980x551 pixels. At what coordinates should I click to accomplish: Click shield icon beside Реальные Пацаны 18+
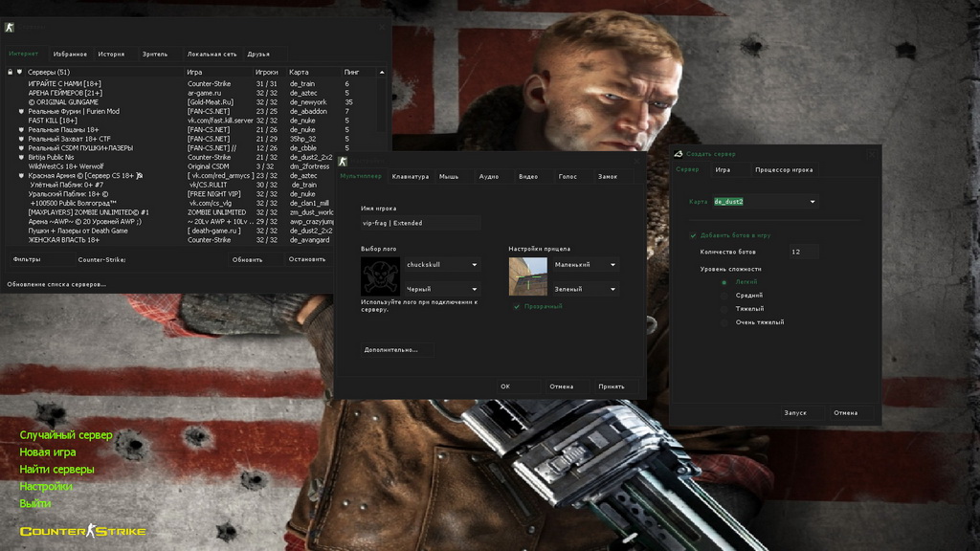click(x=21, y=130)
